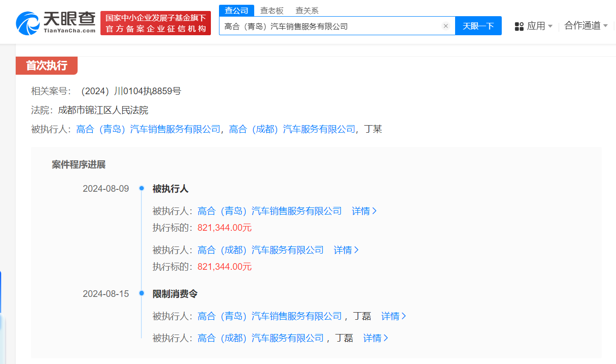Click the blue timeline dot beside 2024-08-15
Viewport: 616px width, 364px height.
pyautogui.click(x=141, y=294)
